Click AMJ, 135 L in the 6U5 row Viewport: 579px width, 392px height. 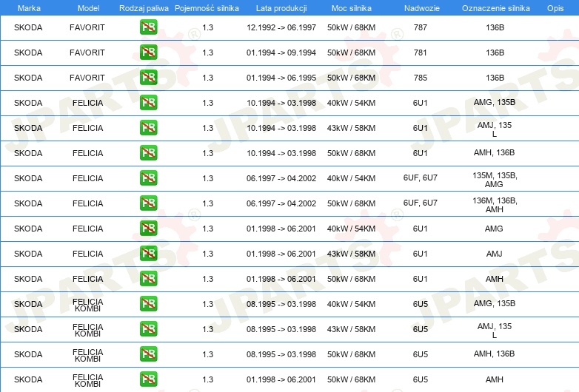click(x=495, y=331)
